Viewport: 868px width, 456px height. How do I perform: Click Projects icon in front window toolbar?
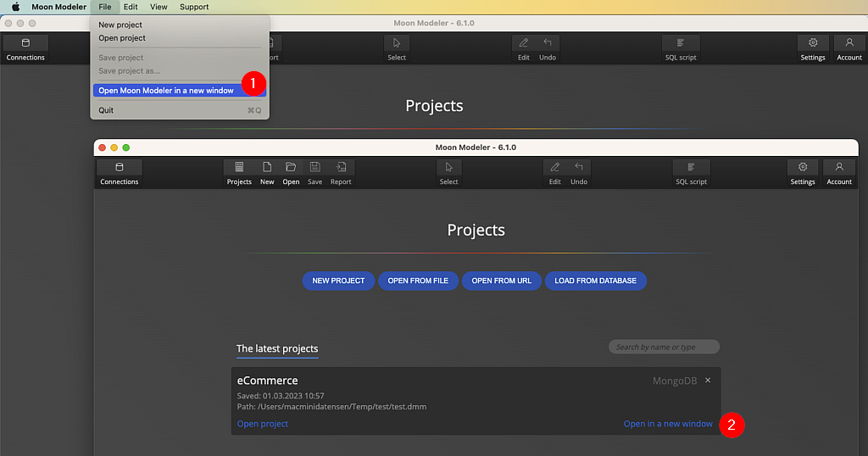tap(239, 173)
